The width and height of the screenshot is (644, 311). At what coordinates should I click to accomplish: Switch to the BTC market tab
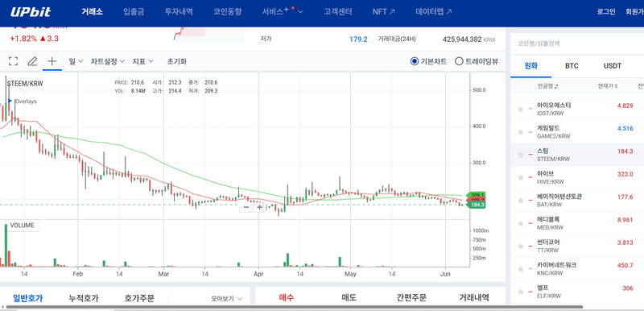[x=572, y=66]
